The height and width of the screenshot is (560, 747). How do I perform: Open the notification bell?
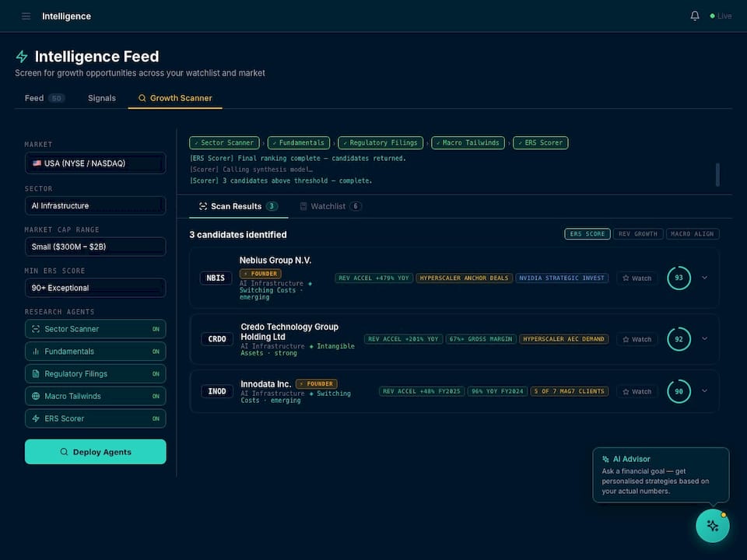pos(694,16)
